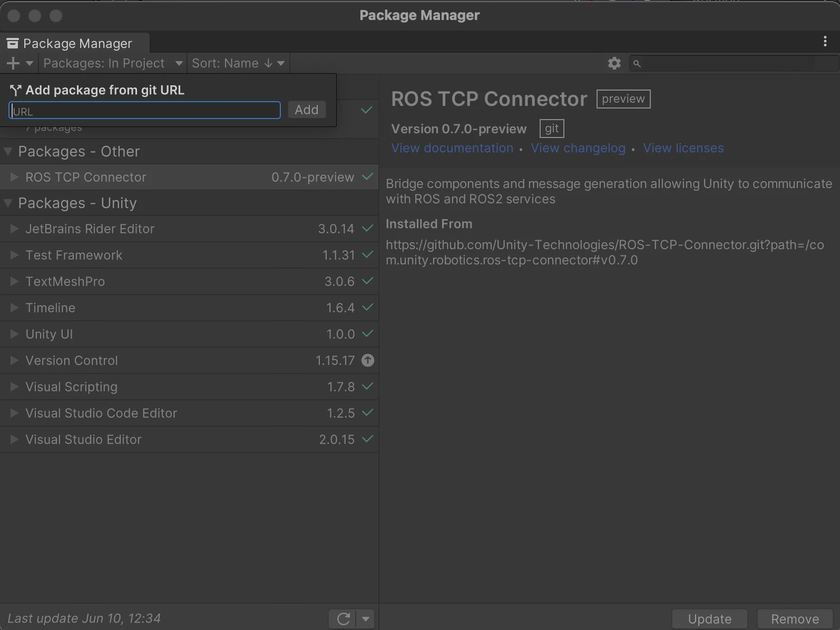Open View changelog link
The image size is (840, 630).
coord(578,148)
